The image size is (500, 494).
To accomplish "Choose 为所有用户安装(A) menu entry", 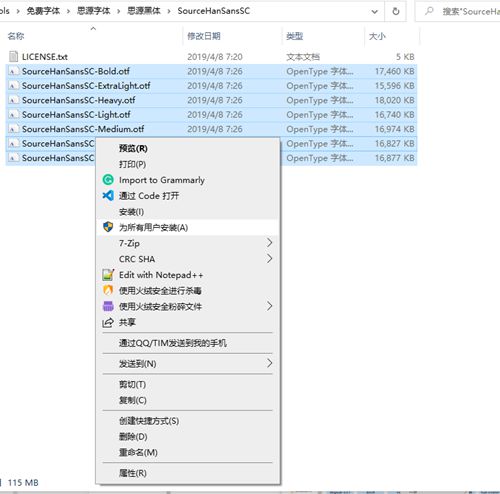I will [x=187, y=227].
